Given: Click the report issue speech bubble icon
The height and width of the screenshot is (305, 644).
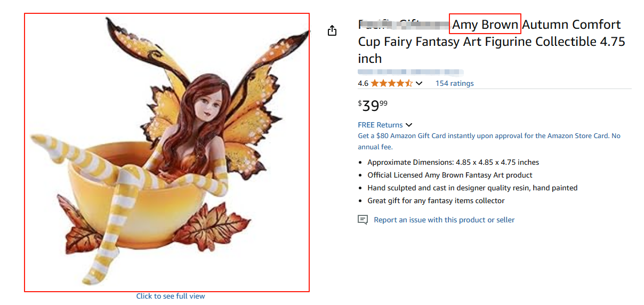Looking at the screenshot, I should coord(363,220).
